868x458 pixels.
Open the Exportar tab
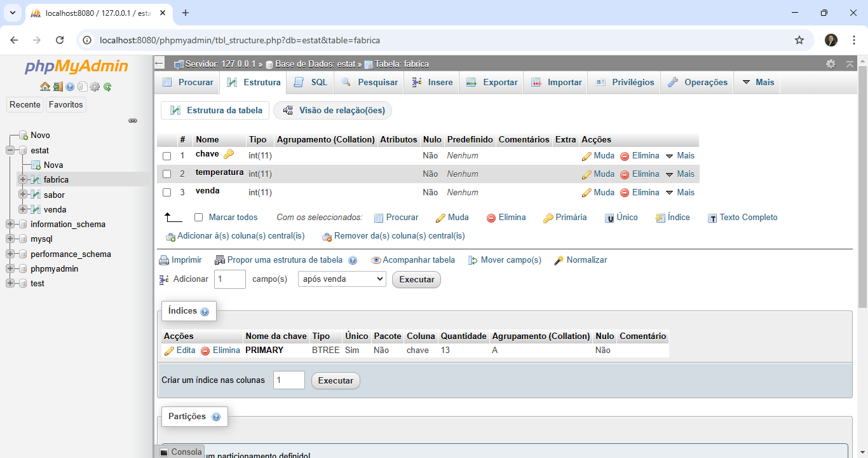tap(492, 83)
